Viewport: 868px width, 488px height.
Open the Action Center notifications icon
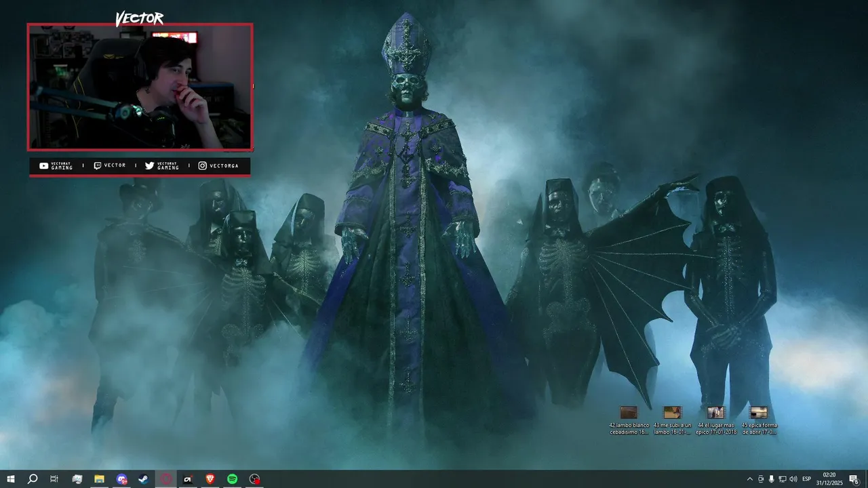(854, 479)
